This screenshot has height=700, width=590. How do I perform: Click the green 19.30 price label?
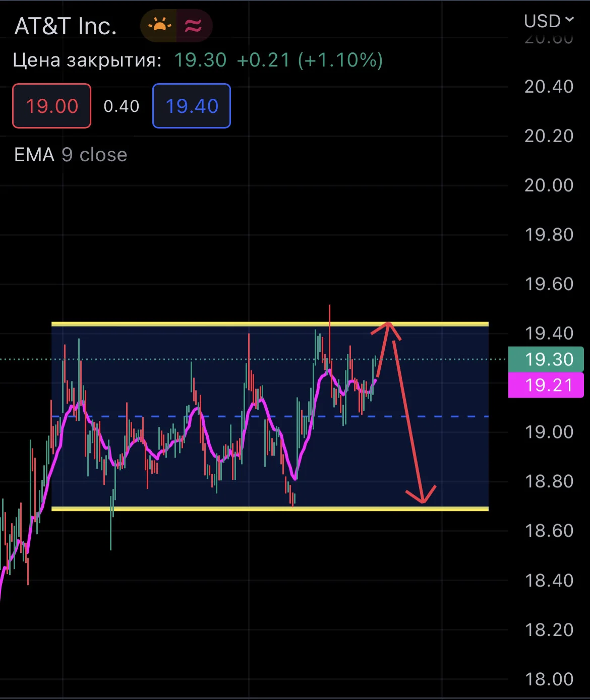[546, 359]
